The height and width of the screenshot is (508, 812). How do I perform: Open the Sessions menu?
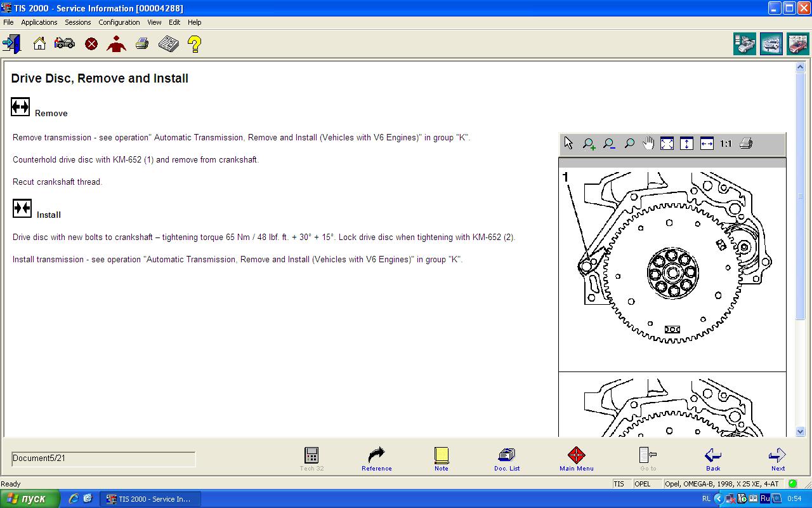[77, 22]
